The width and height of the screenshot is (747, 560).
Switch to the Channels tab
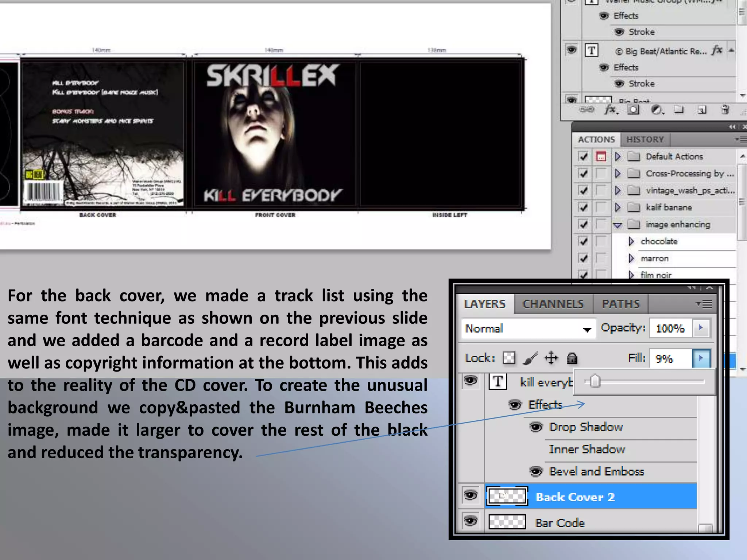tap(553, 304)
